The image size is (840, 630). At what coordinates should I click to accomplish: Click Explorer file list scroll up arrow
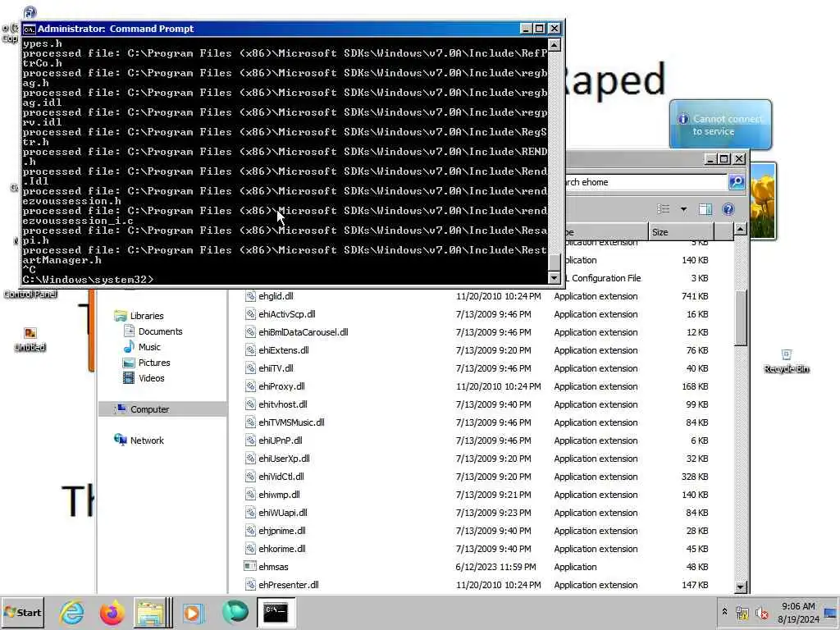741,230
